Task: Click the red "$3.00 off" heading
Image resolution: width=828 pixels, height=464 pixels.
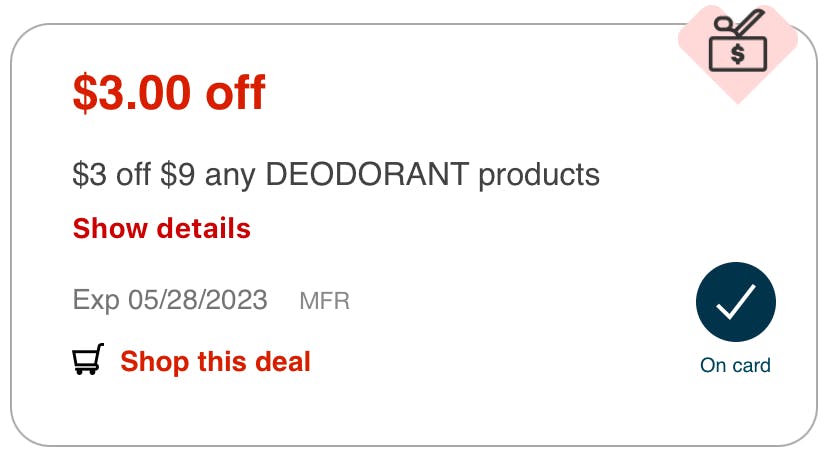Action: (169, 93)
